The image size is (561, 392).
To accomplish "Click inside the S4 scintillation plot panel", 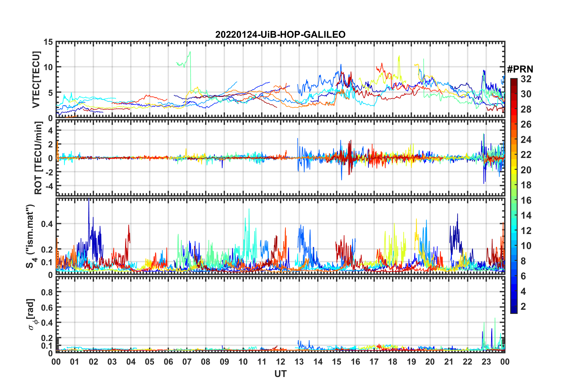I will click(x=280, y=236).
